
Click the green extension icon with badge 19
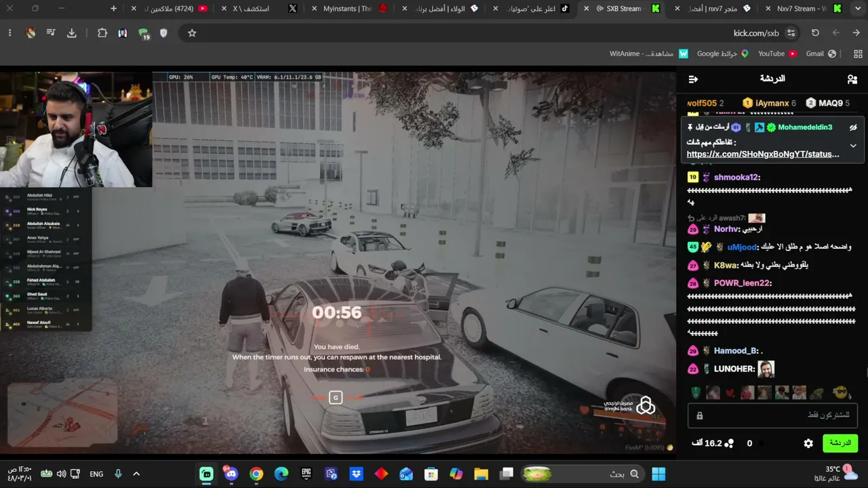(143, 33)
